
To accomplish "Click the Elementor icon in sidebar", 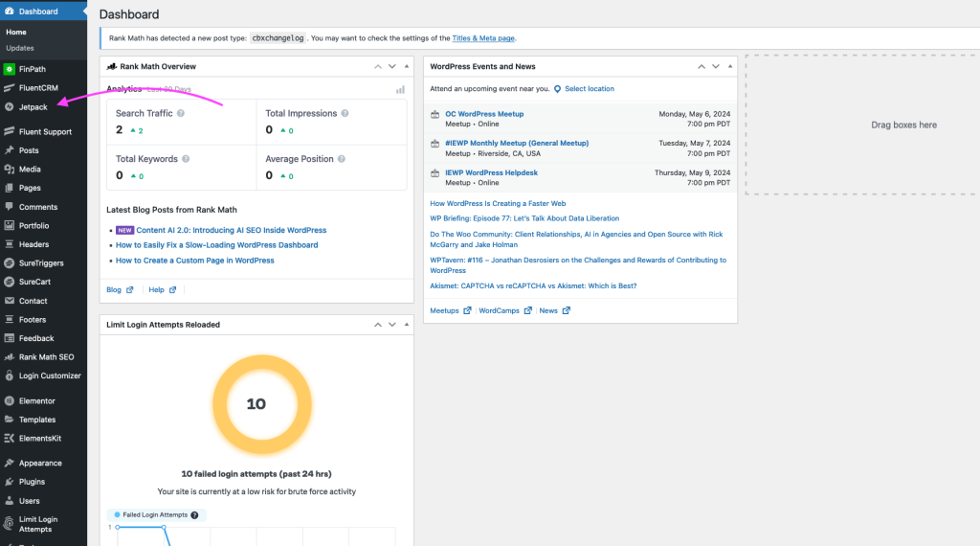I will coord(9,400).
